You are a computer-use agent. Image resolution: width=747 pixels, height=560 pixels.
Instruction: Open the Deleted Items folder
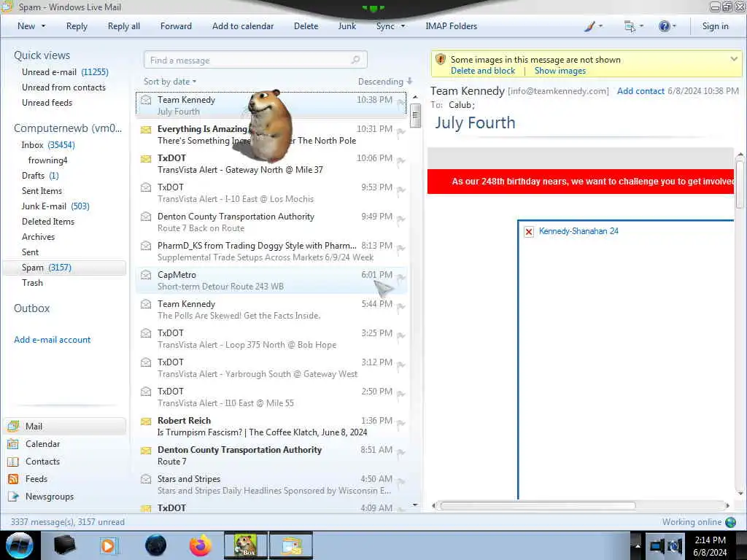pyautogui.click(x=47, y=222)
